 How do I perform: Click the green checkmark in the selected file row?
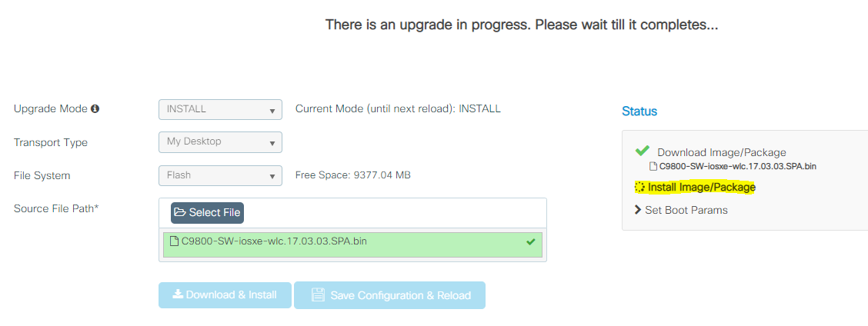530,241
